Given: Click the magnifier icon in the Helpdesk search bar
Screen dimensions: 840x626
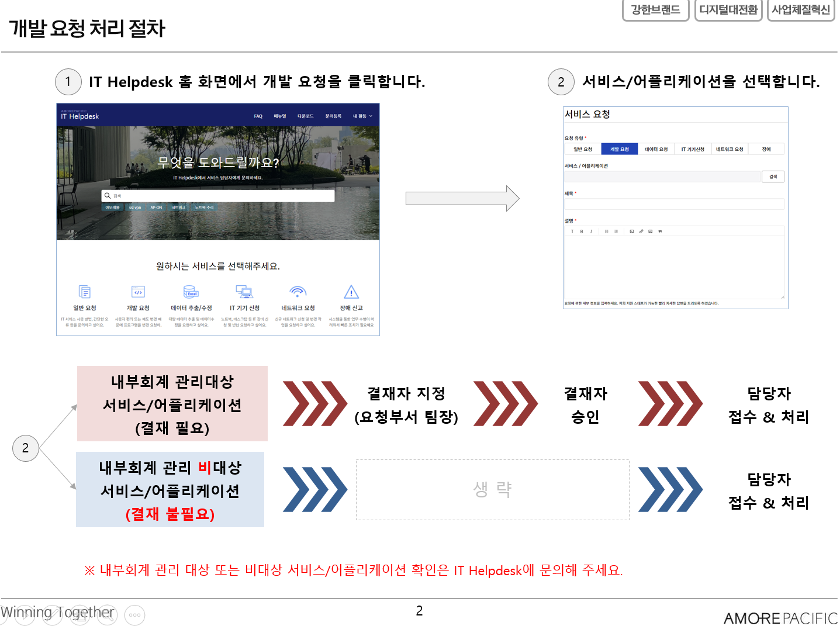Looking at the screenshot, I should point(108,196).
